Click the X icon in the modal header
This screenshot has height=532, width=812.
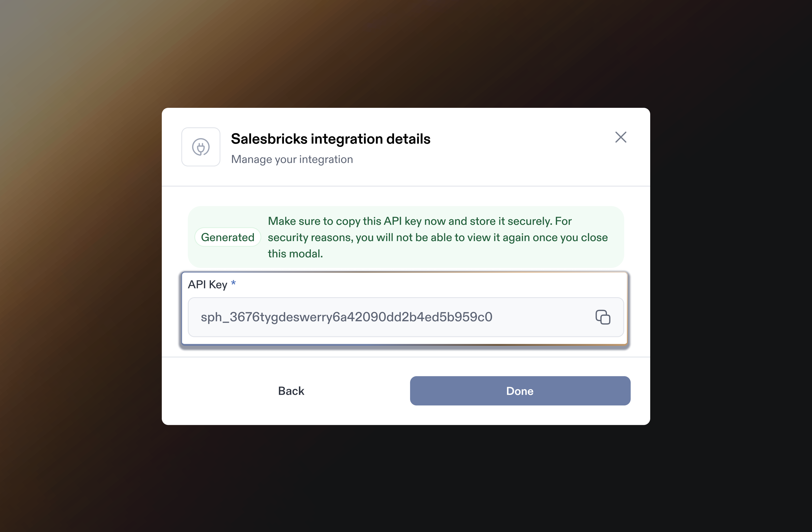621,137
